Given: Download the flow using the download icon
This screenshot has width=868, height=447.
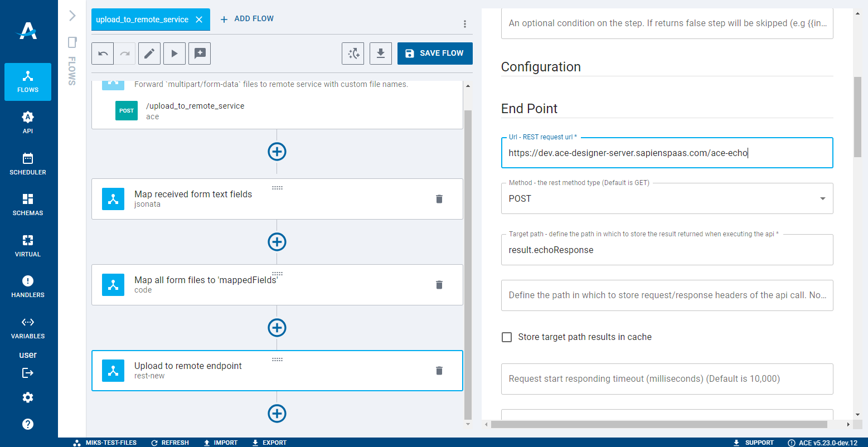Looking at the screenshot, I should 381,53.
